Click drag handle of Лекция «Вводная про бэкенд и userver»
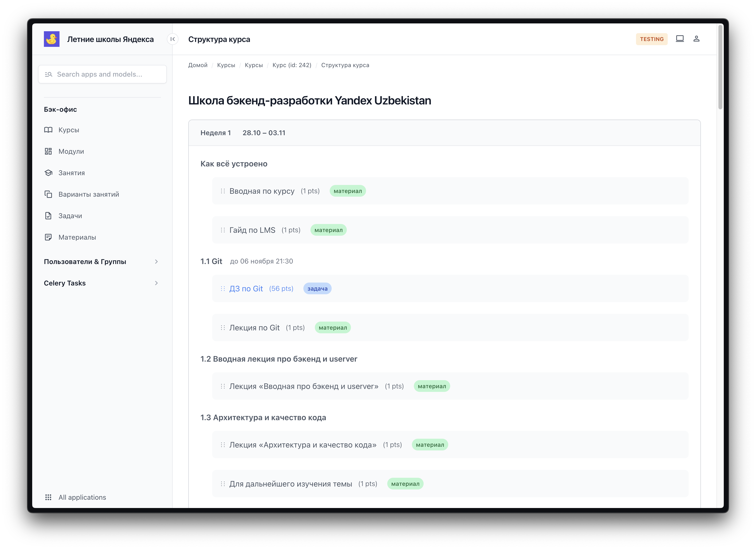 223,386
